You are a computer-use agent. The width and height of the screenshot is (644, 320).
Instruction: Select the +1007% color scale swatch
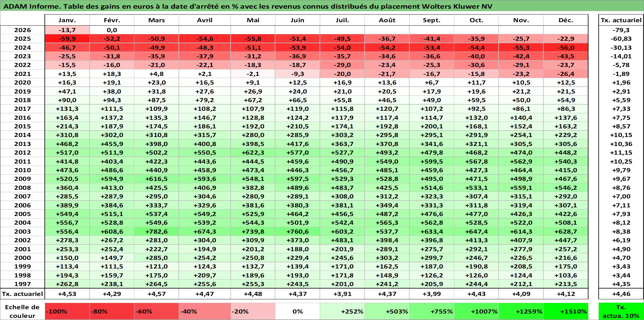pos(476,311)
